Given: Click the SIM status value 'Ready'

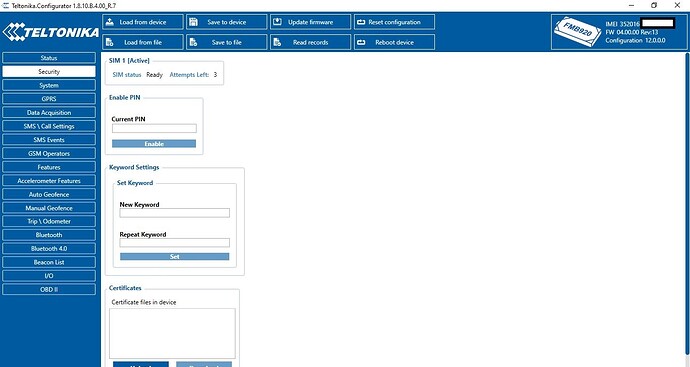Looking at the screenshot, I should [154, 75].
